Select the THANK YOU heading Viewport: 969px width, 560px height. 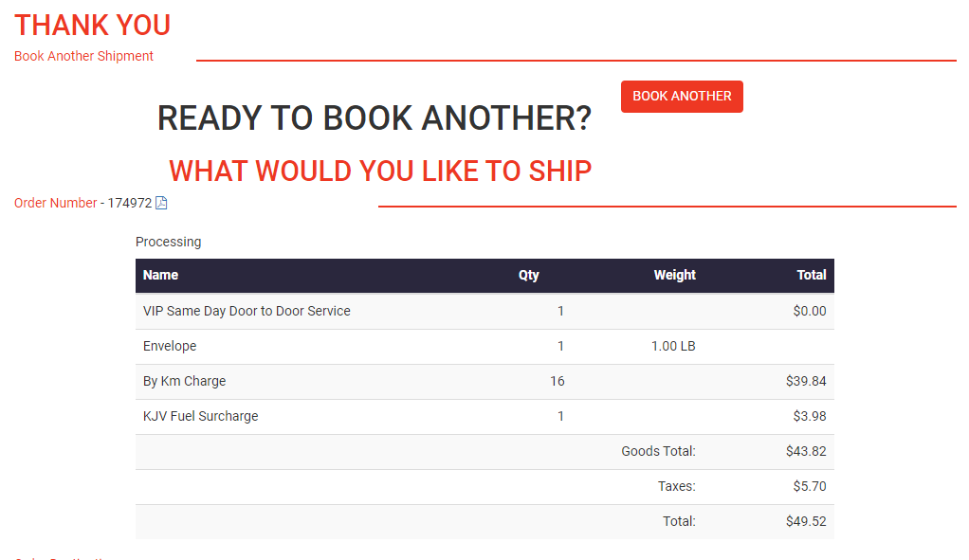point(92,25)
